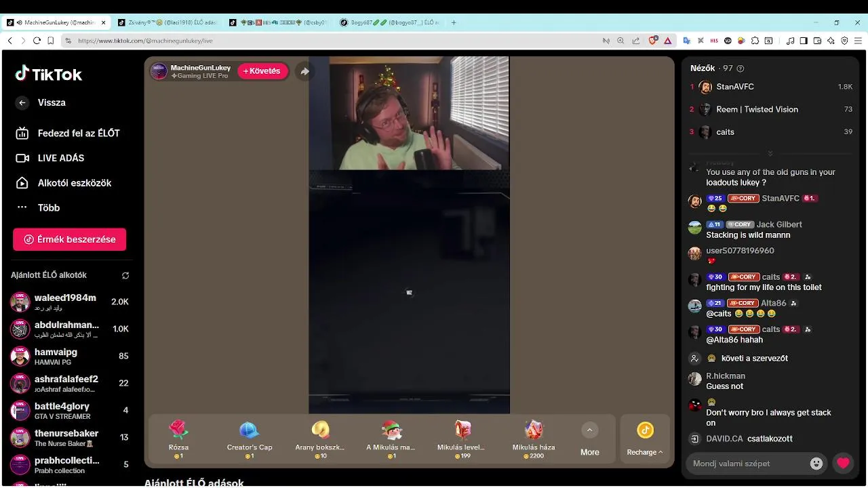
Task: Open the Brave VPN shield icon
Action: [844, 41]
